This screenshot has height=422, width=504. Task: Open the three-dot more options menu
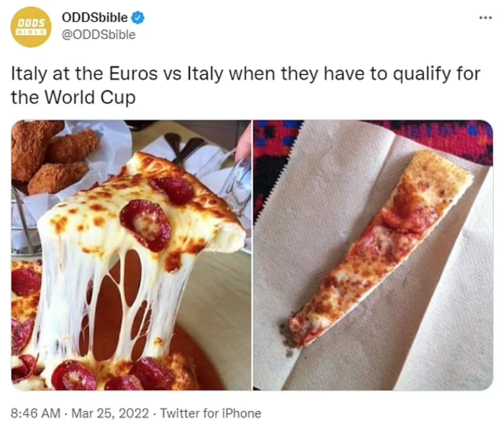485,18
